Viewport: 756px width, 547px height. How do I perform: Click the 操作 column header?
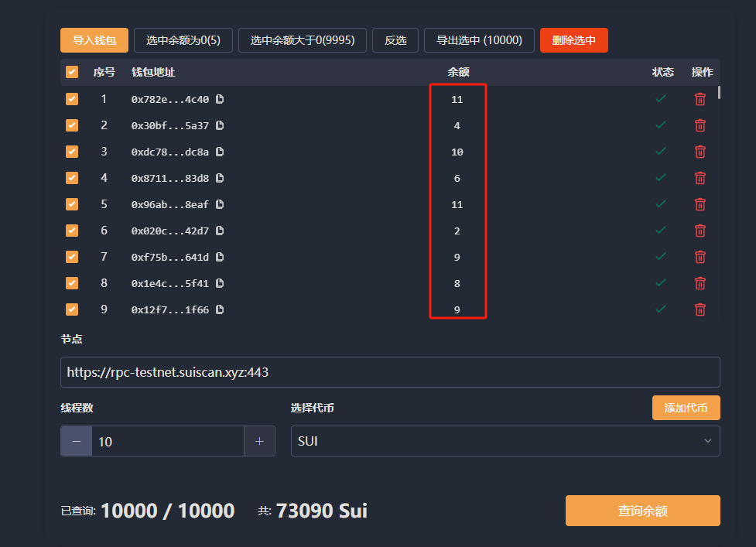click(702, 72)
